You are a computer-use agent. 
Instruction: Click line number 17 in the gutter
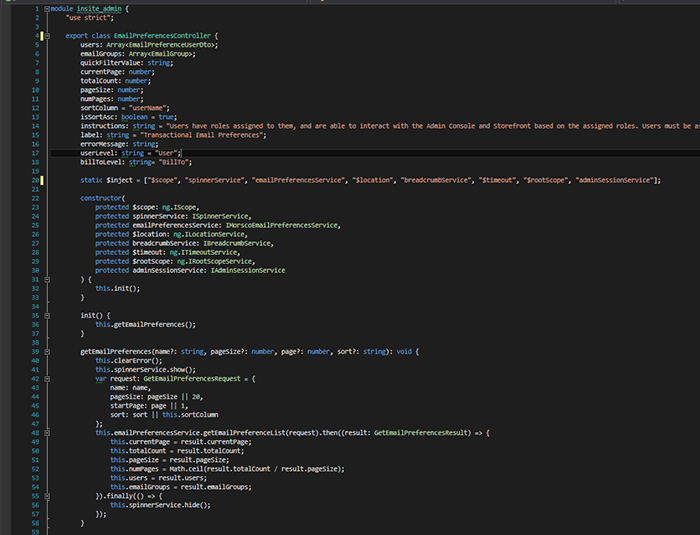(35, 153)
